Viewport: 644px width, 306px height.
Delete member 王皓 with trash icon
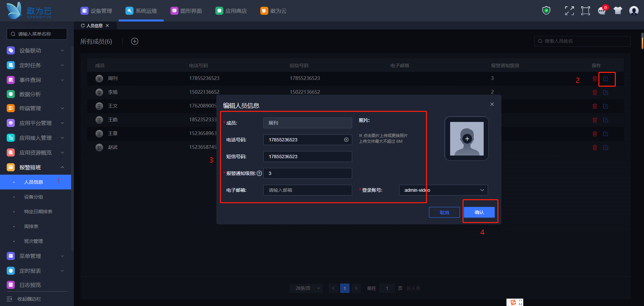pyautogui.click(x=595, y=120)
